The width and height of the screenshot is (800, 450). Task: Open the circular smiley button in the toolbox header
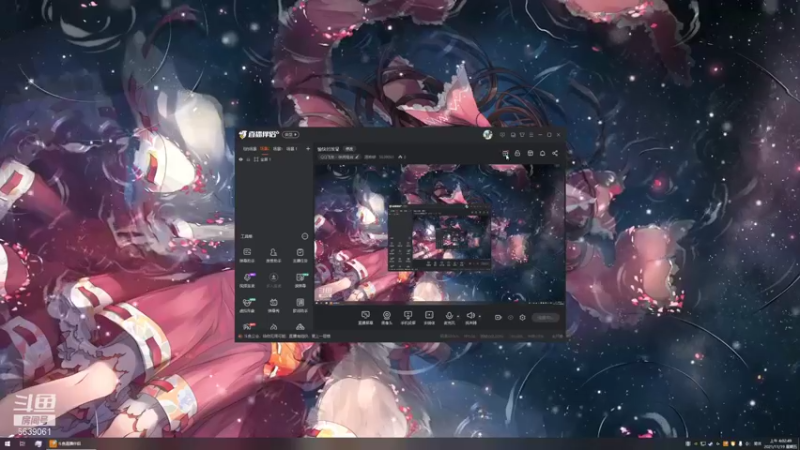point(305,236)
